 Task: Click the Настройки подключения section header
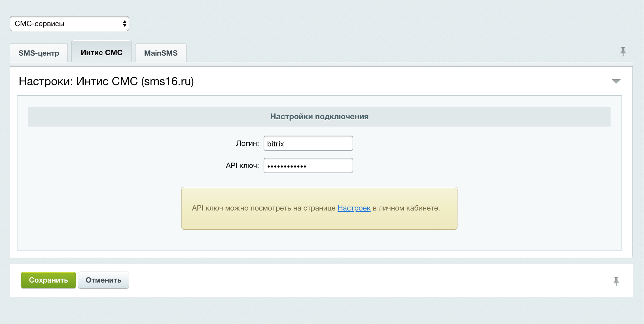(x=319, y=117)
